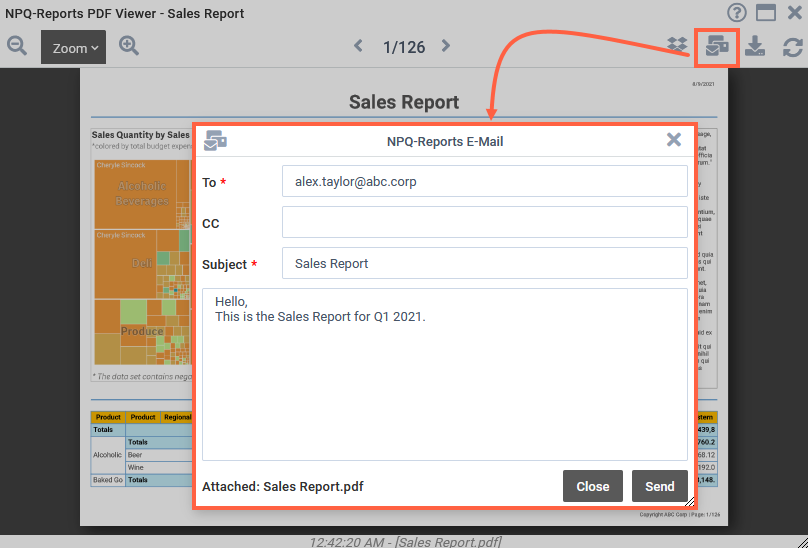This screenshot has width=808, height=548.
Task: Click the 'Baked Go' table cell
Action: coord(108,480)
